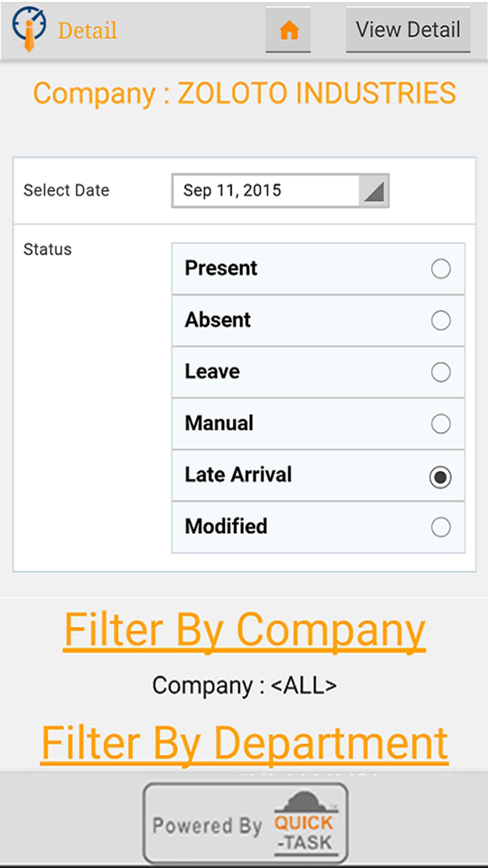Click the Quick-Task logo in the footer
Viewport: 488px width, 868px height.
click(305, 824)
